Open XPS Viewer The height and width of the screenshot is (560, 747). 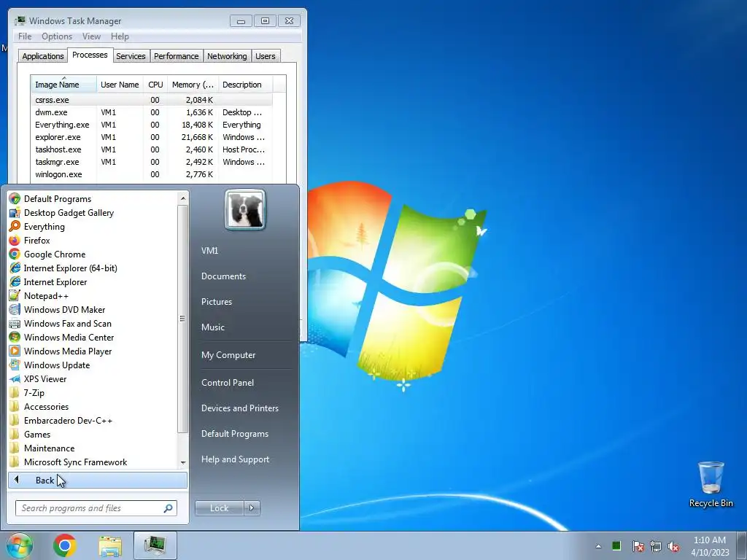coord(44,379)
